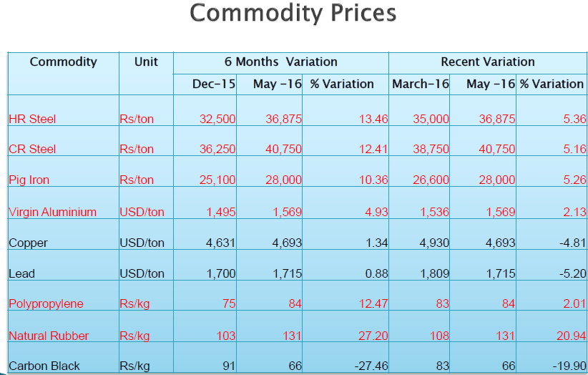Select the Polypropylene commodity cell

coord(46,303)
